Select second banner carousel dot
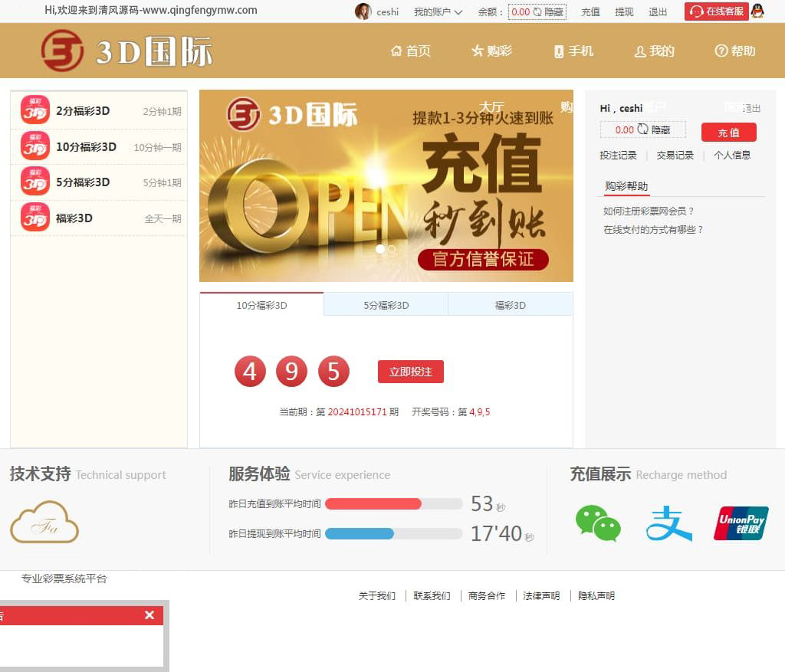This screenshot has height=672, width=785. tap(392, 249)
